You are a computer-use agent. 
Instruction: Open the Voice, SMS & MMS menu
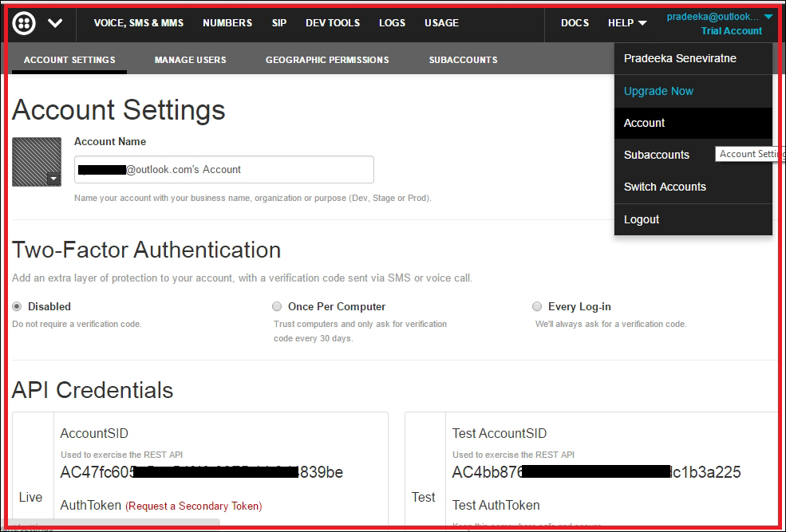coord(139,23)
